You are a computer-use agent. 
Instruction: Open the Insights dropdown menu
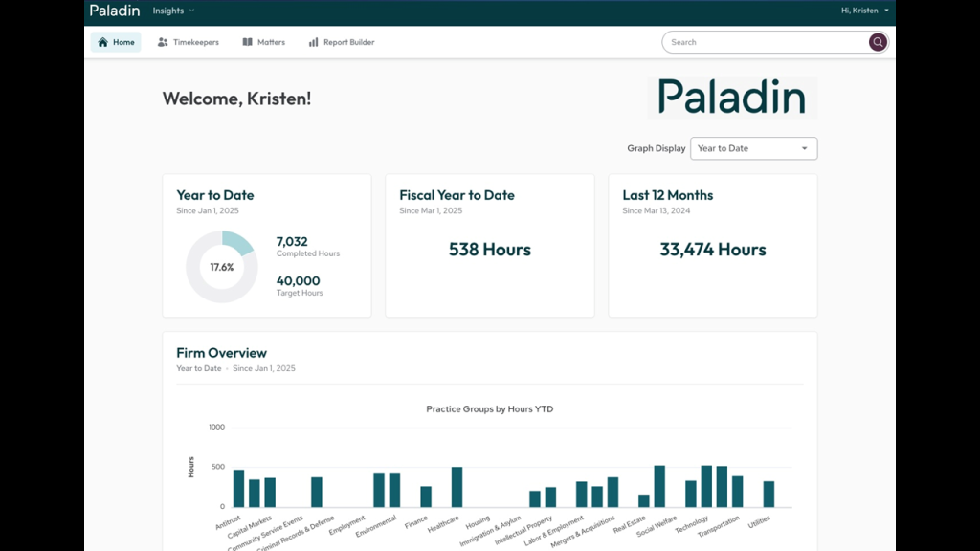173,11
